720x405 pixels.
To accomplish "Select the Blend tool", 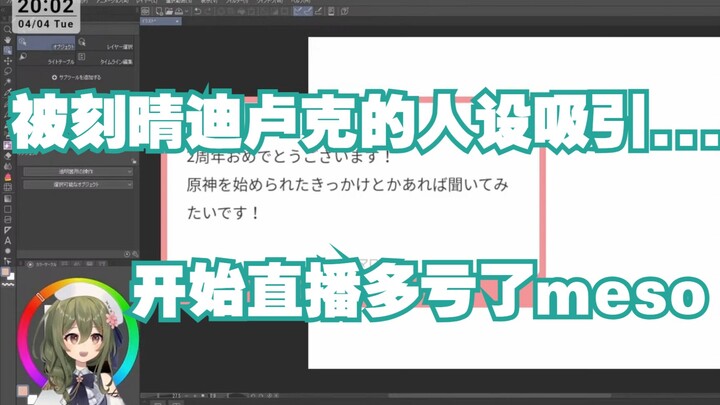I will point(7,166).
